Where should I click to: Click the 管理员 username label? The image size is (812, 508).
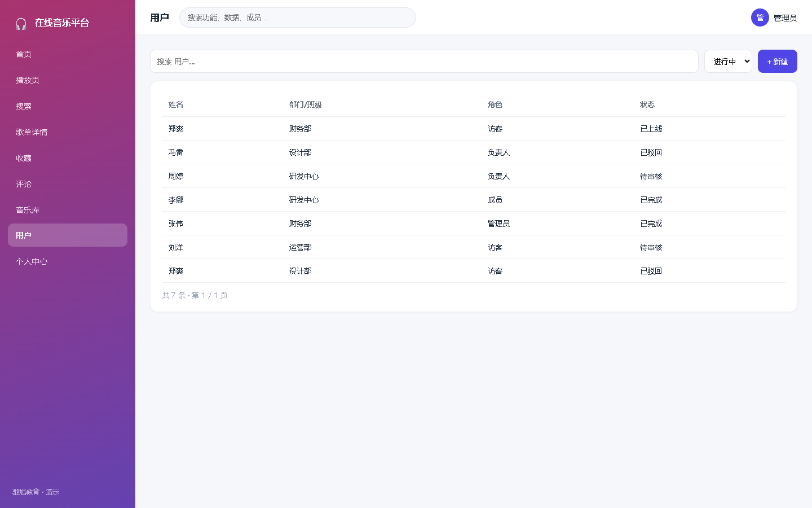tap(785, 18)
